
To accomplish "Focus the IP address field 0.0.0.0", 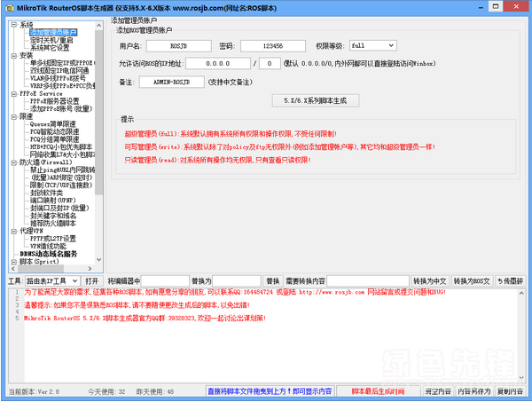I will click(x=218, y=64).
